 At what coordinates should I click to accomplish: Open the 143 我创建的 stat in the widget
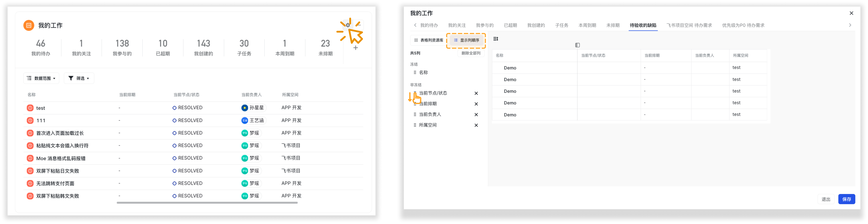pyautogui.click(x=204, y=48)
